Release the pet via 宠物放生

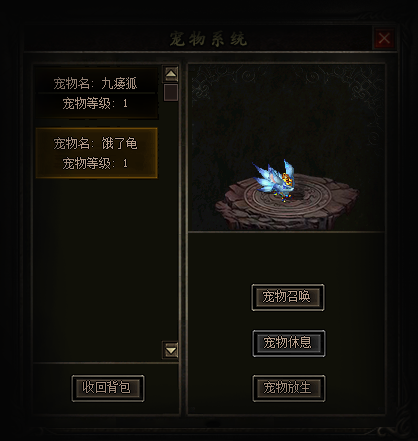click(x=289, y=388)
